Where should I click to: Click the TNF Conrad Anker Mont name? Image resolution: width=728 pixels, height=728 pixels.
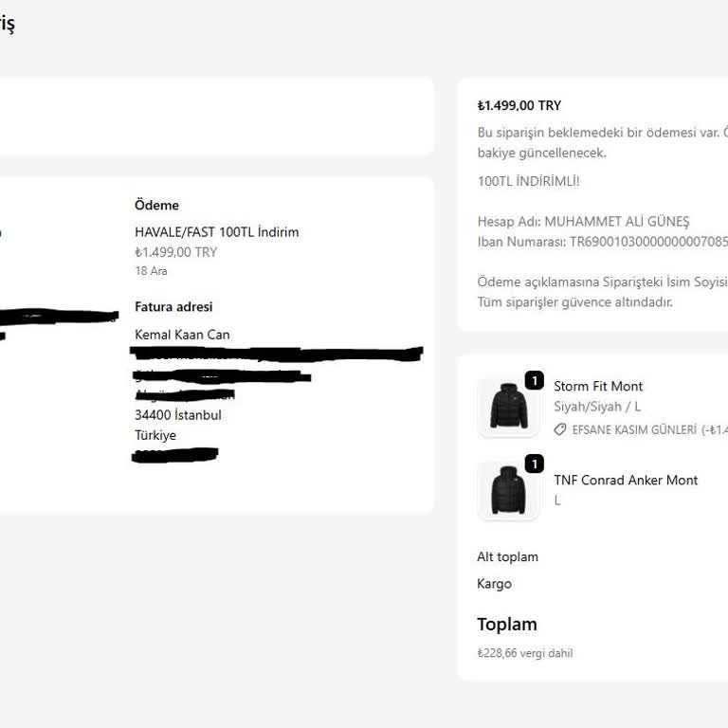coord(626,480)
